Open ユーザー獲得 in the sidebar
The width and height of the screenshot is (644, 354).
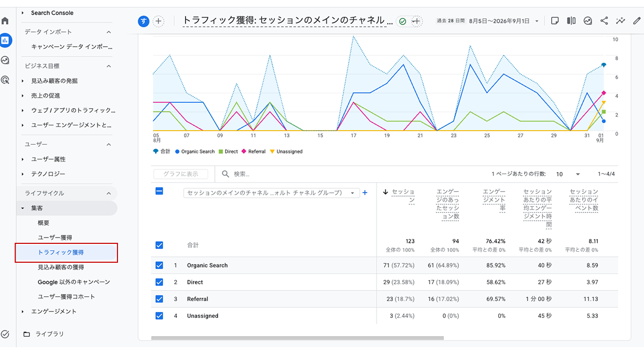pos(55,238)
